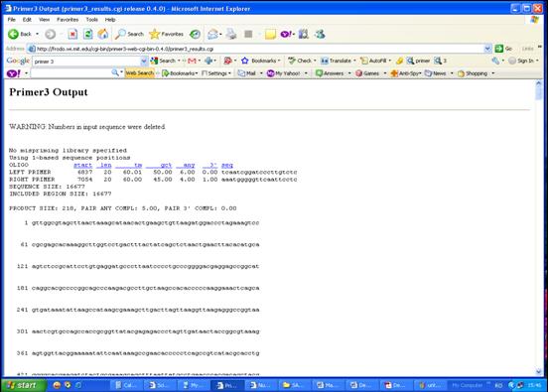
Task: Open the Yahoo search magnifier dropdown arrow
Action: click(x=121, y=72)
